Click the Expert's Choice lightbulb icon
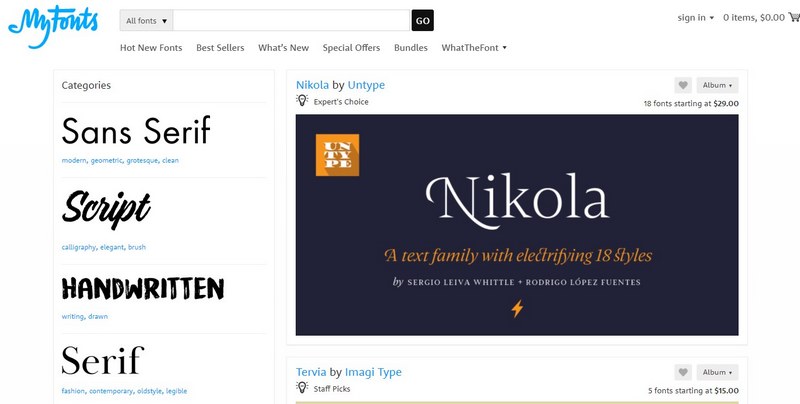The image size is (800, 404). (302, 100)
